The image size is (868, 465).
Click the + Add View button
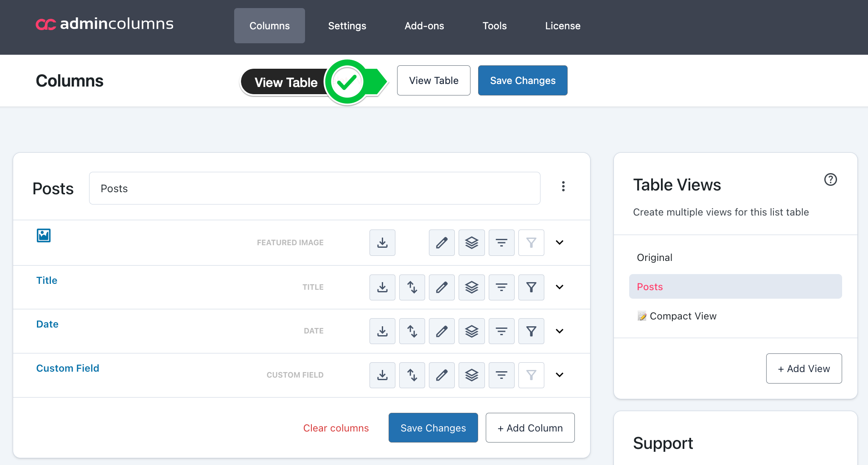[x=804, y=369]
